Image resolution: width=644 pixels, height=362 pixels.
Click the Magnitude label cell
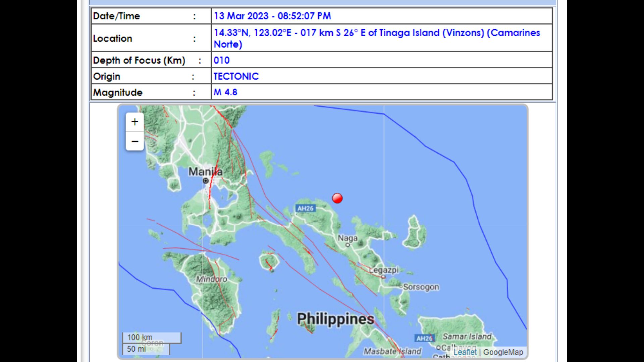click(x=151, y=92)
